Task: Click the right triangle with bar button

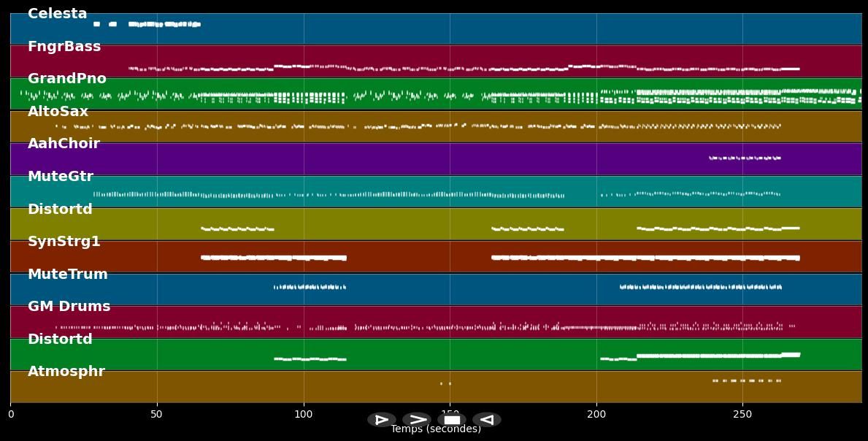Action: pos(381,420)
